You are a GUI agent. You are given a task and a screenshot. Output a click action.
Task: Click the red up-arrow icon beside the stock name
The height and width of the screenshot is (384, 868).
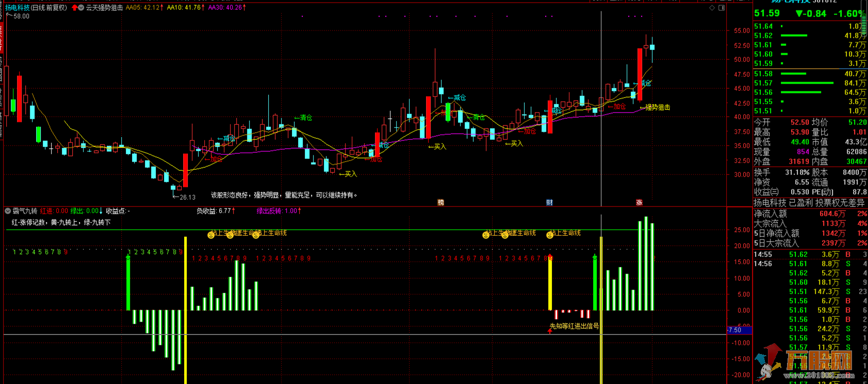click(x=74, y=8)
